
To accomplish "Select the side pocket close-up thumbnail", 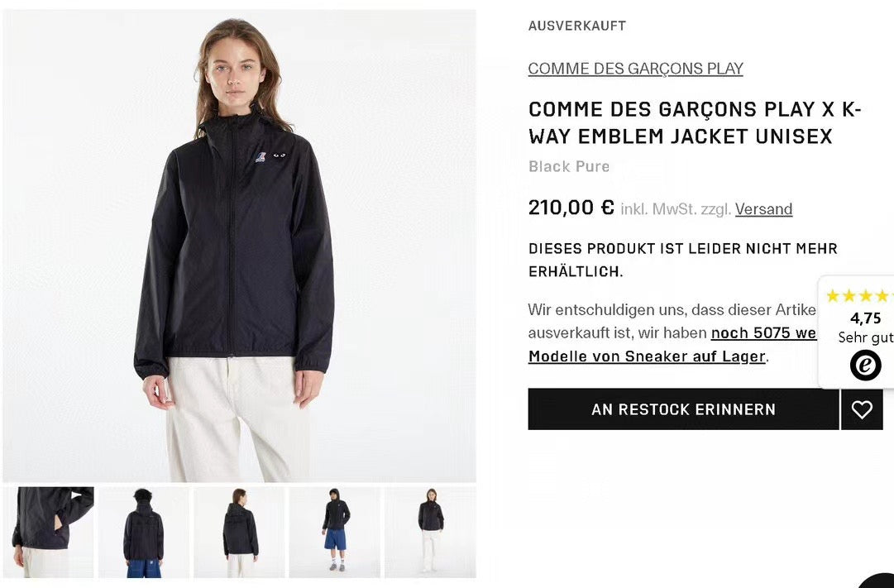I will (48, 532).
